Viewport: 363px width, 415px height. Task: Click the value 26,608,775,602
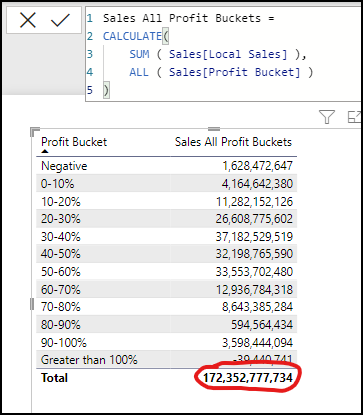click(x=254, y=219)
